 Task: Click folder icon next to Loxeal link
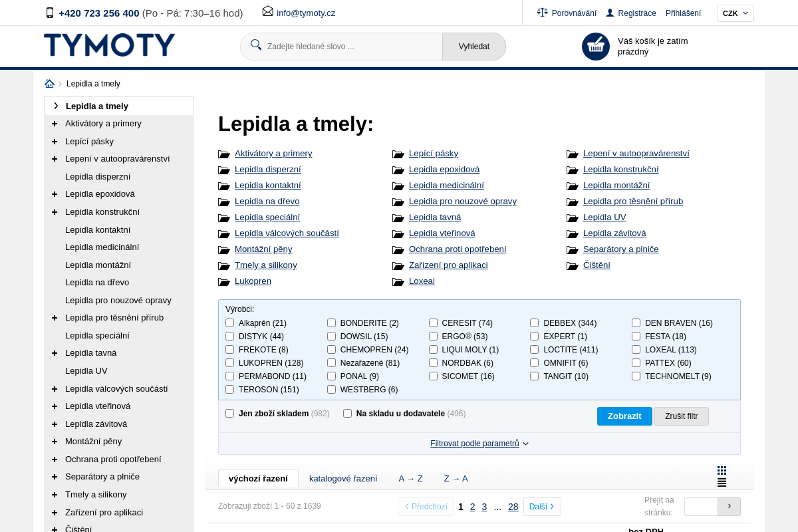point(398,282)
